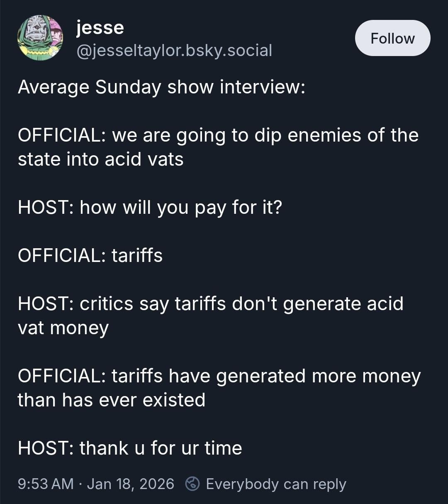
Task: Click the "Average Sunday show interview:" line
Action: [161, 87]
